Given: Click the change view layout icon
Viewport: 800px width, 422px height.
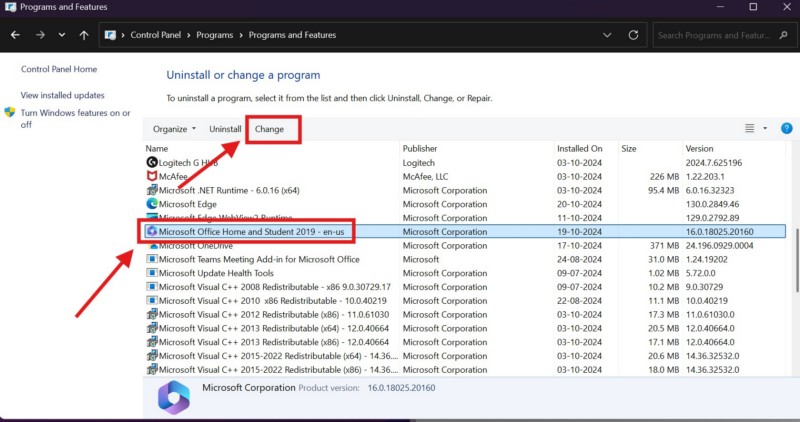Looking at the screenshot, I should coord(750,129).
